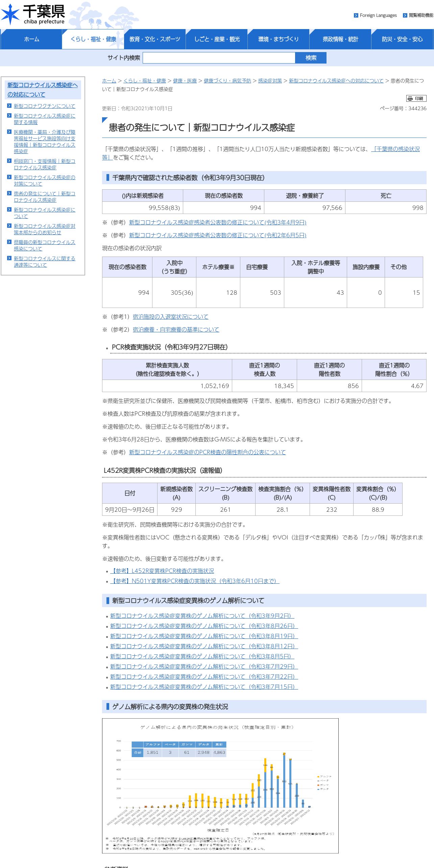The width and height of the screenshot is (434, 868).
Task: Focus the サイト内検索 search field
Action: tap(219, 58)
